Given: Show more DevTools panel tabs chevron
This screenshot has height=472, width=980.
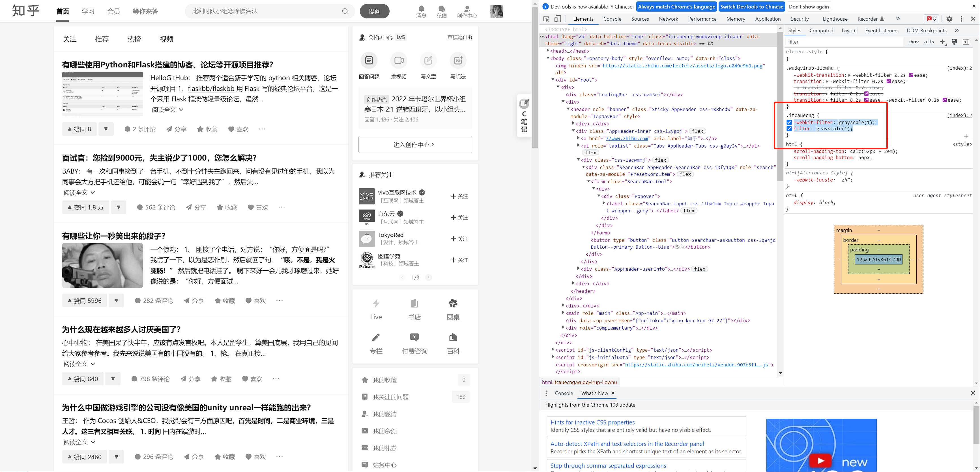Looking at the screenshot, I should [898, 19].
